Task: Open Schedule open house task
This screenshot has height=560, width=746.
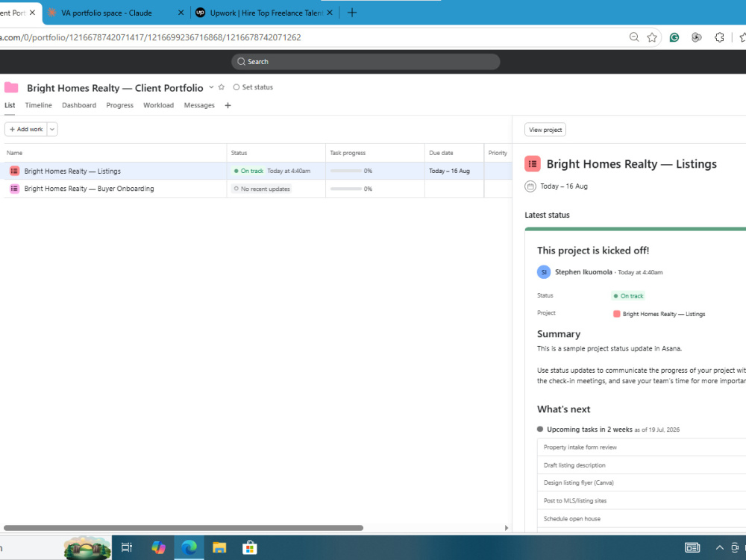Action: (x=572, y=519)
